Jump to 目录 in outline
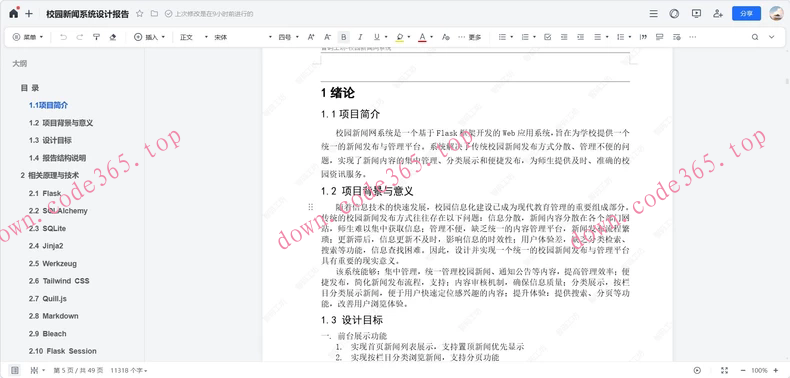 [x=30, y=88]
